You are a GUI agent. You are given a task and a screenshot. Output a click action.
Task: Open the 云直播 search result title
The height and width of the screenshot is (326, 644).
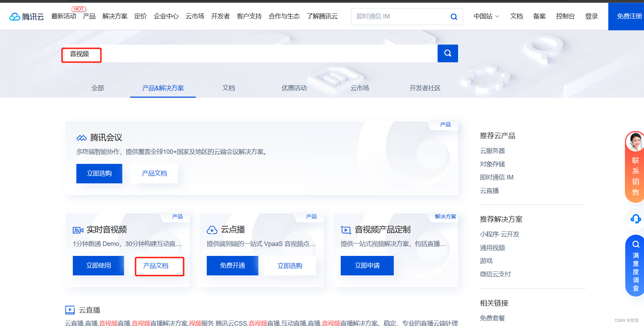89,310
